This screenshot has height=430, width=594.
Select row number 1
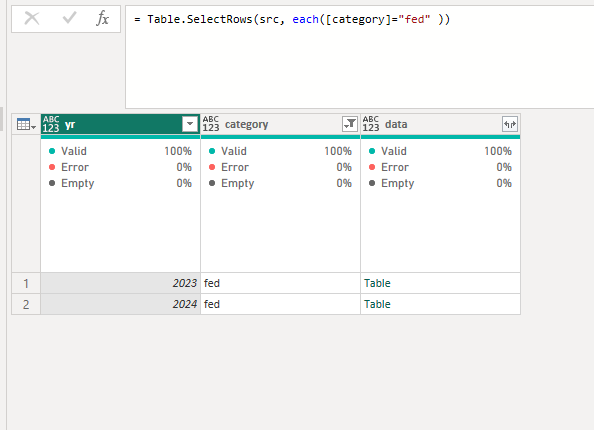pyautogui.click(x=26, y=283)
